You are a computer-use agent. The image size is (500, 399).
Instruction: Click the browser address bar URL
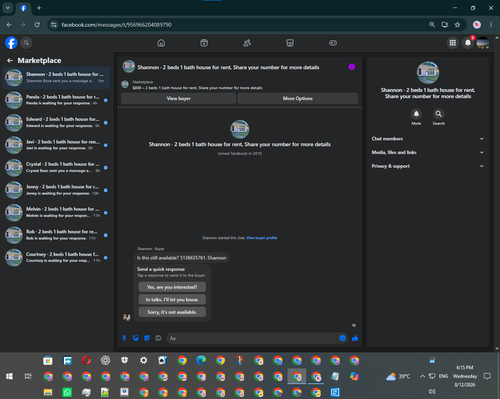point(117,25)
